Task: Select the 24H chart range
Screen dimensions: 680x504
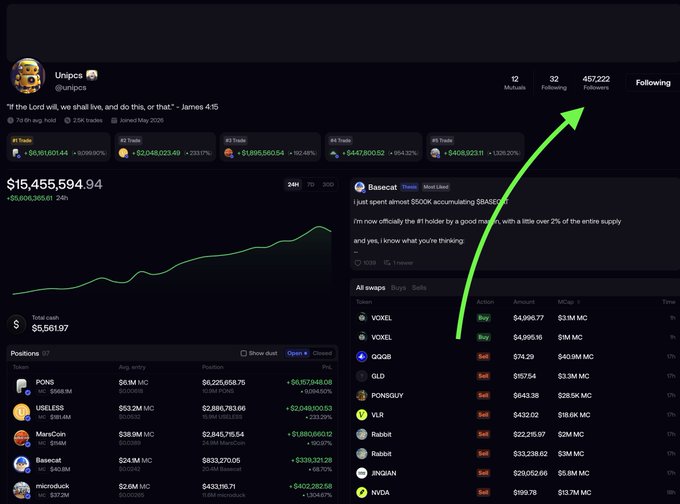Action: click(x=293, y=185)
